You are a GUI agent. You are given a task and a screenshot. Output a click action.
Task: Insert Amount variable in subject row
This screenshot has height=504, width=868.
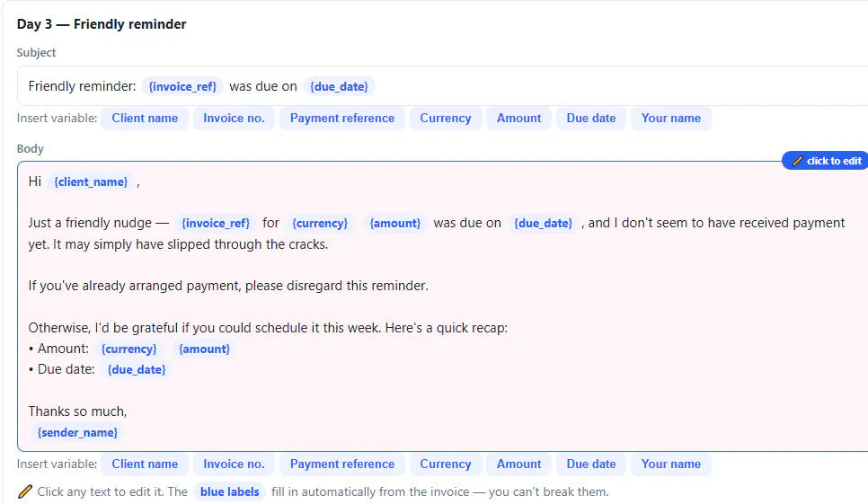pos(518,119)
